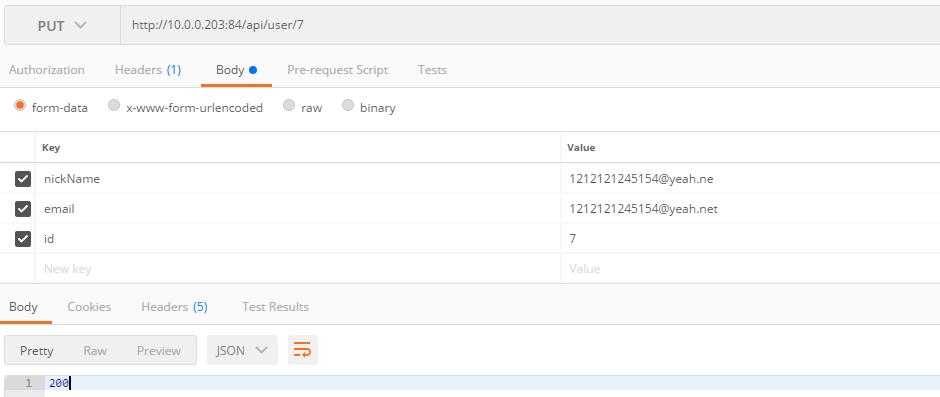This screenshot has width=940, height=397.
Task: Click the request URL field
Action: point(530,26)
